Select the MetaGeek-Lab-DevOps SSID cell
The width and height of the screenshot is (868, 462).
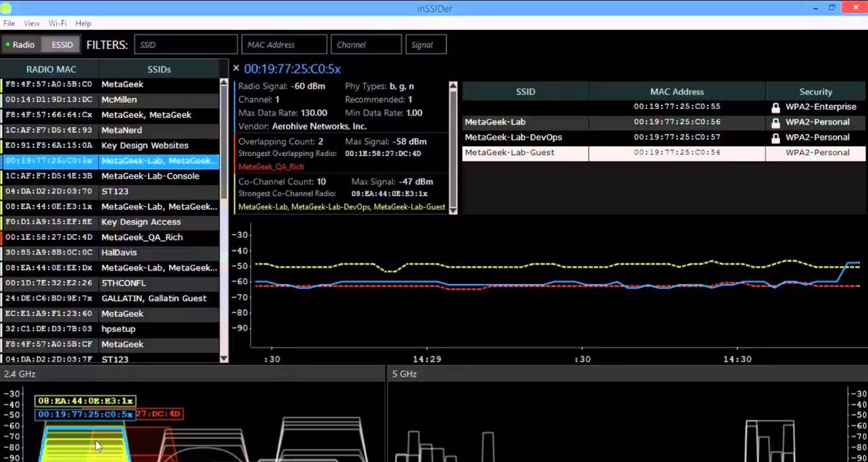[x=526, y=137]
